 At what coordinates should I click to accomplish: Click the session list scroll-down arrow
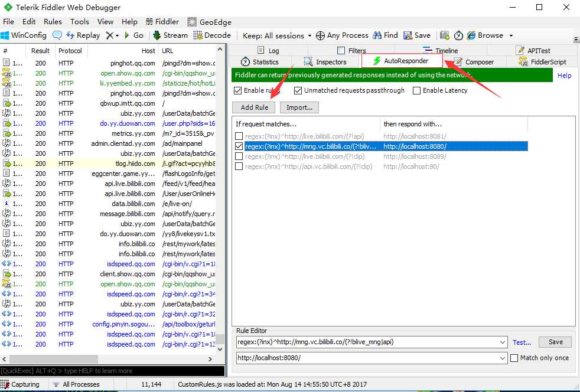point(220,349)
